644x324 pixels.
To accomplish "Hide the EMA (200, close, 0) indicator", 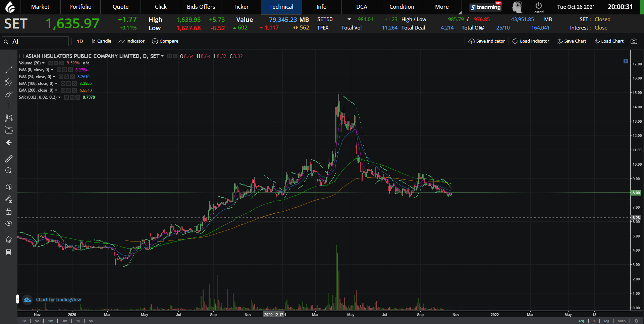I will pyautogui.click(x=63, y=90).
